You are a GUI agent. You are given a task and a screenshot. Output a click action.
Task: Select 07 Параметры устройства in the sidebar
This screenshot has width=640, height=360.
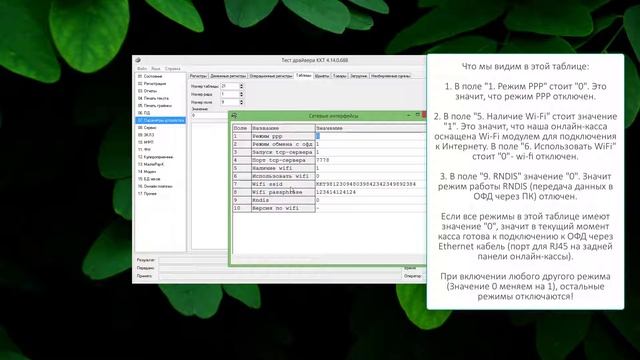tap(160, 120)
